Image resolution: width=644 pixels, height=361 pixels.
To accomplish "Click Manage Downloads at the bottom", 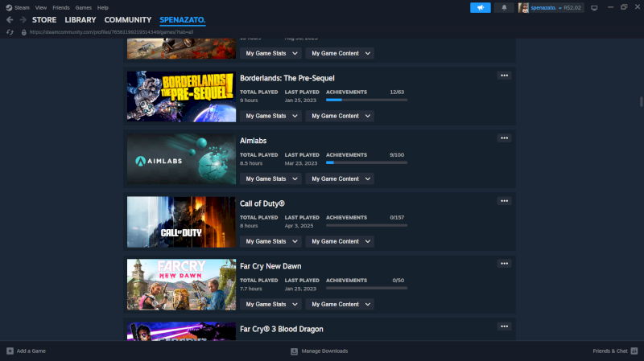I will pyautogui.click(x=319, y=351).
